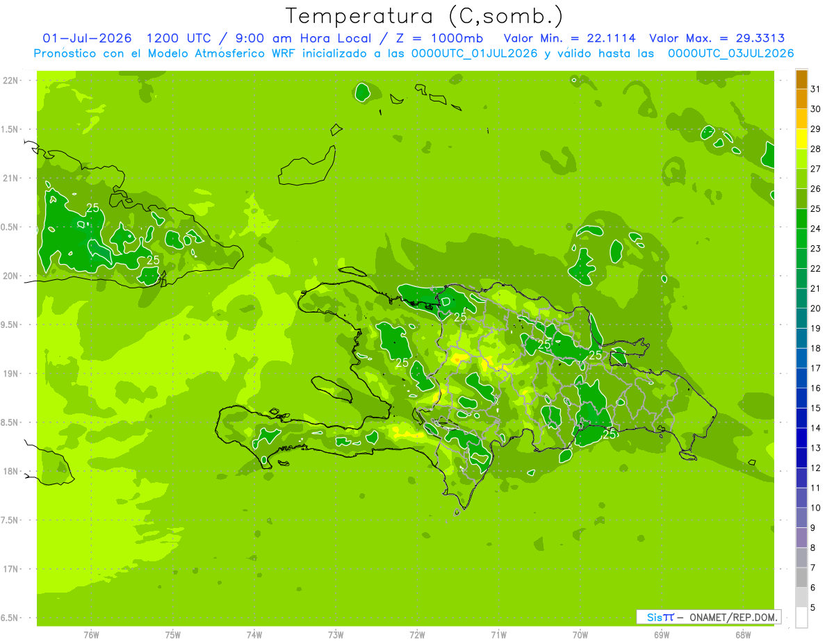This screenshot has width=834, height=644.
Task: Click the 72W longitude axis label
Action: (417, 635)
